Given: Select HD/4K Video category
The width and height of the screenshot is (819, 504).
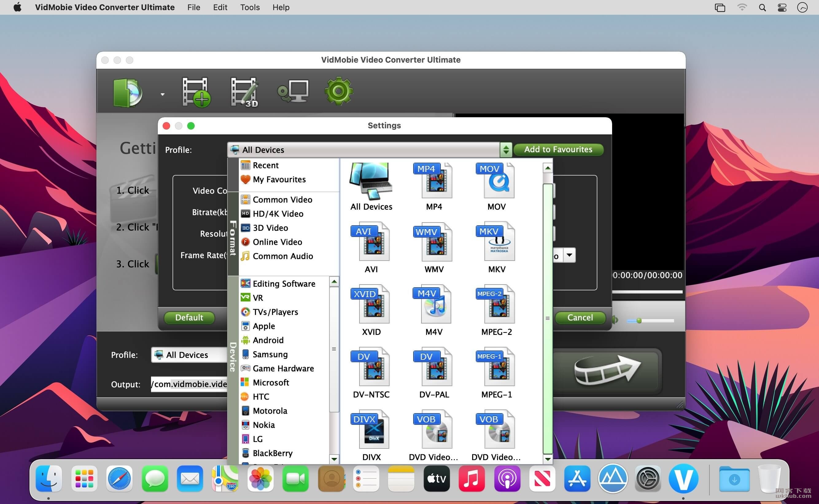Looking at the screenshot, I should coord(278,214).
